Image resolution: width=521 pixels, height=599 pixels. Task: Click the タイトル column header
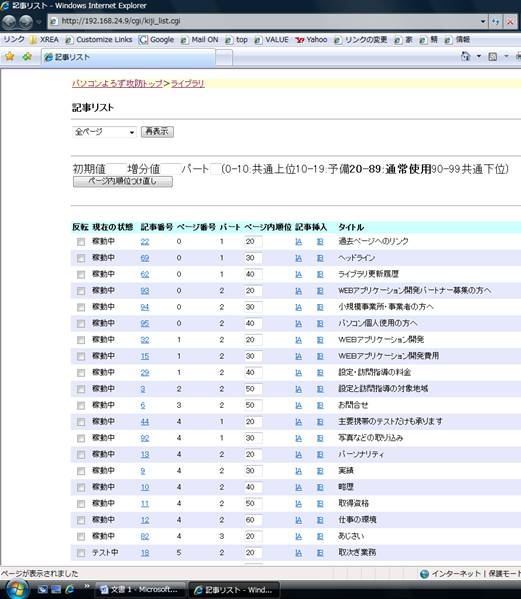[351, 227]
